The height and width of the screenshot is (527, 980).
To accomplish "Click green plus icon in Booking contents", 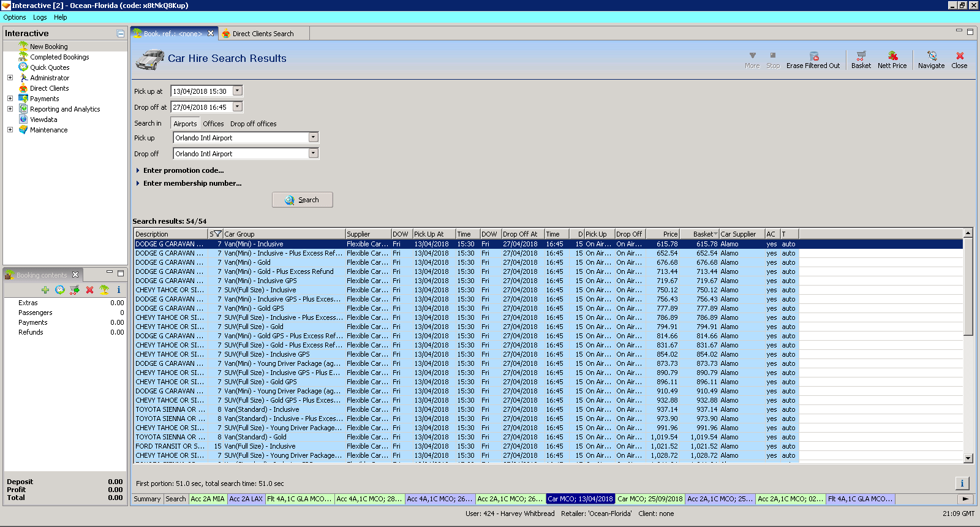I will click(45, 290).
